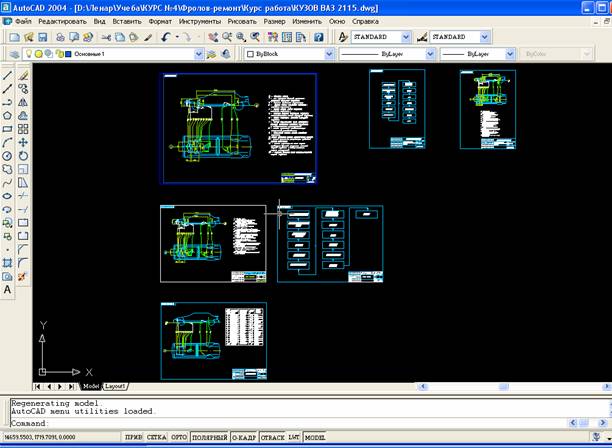Select the Explode modify tool
This screenshot has height=448, width=612.
click(x=23, y=276)
